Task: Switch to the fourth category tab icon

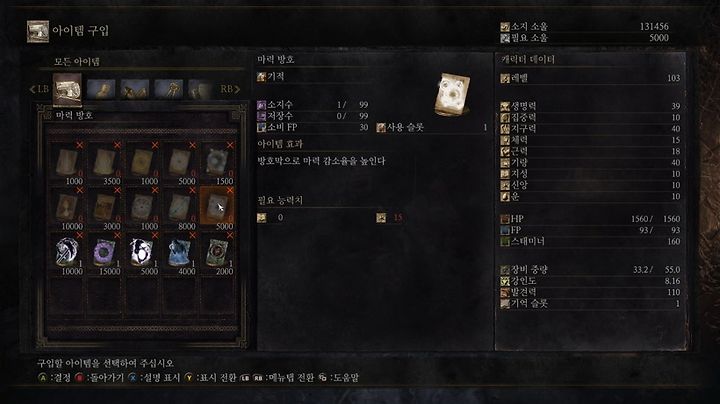Action: point(169,89)
